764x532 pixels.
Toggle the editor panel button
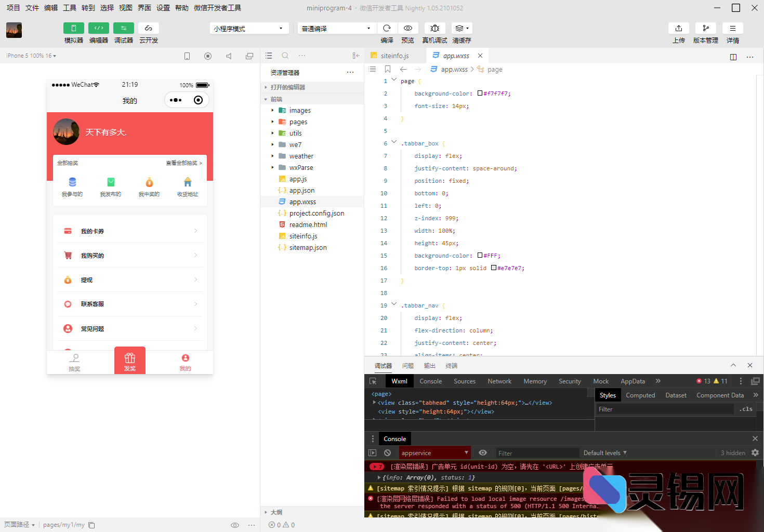99,28
